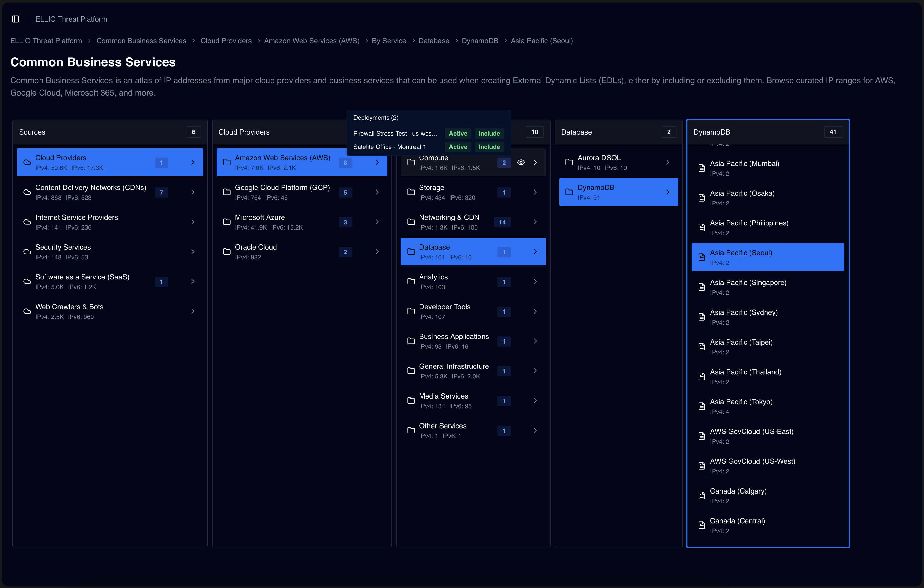Click folder icon of Oracle Cloud
The width and height of the screenshot is (924, 588).
[x=227, y=252]
